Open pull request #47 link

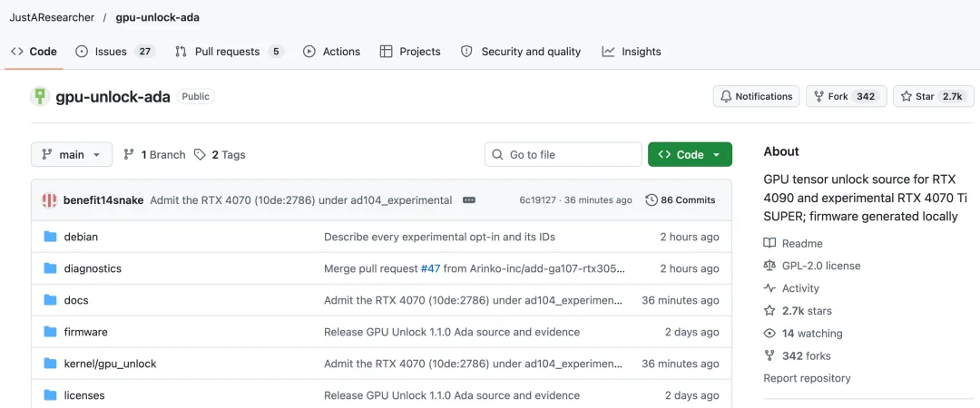tap(430, 268)
